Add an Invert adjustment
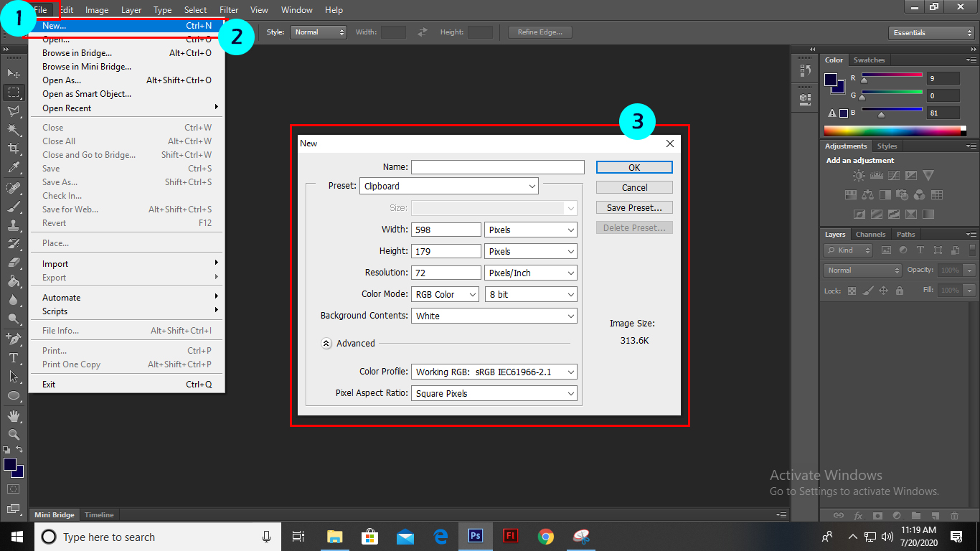 pyautogui.click(x=859, y=214)
